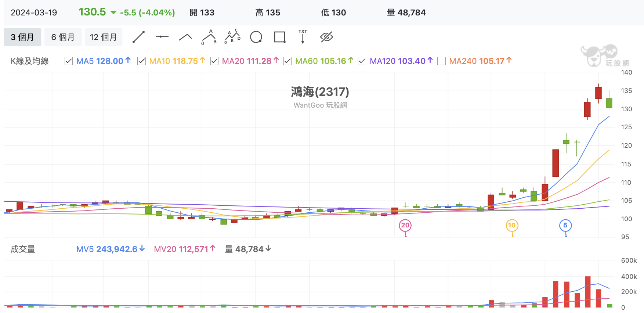This screenshot has width=644, height=313.
Task: Click the 鴻海(2317) chart title
Action: (x=320, y=91)
